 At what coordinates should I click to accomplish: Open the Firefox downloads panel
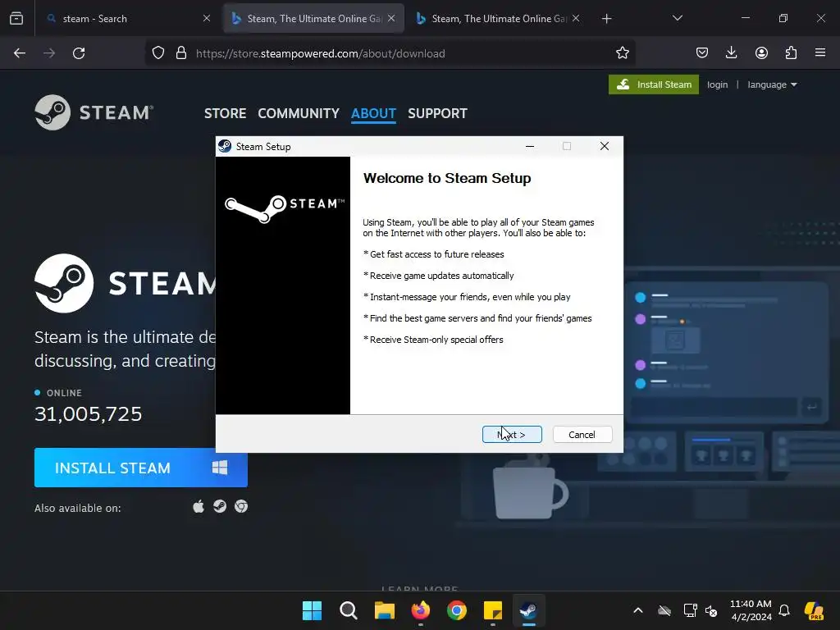(x=731, y=53)
